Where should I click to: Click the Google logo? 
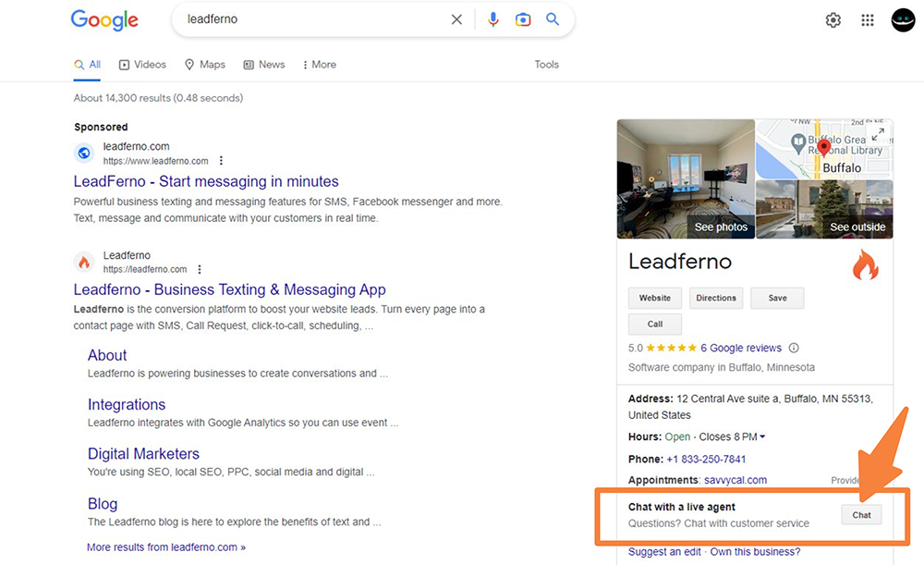point(104,20)
